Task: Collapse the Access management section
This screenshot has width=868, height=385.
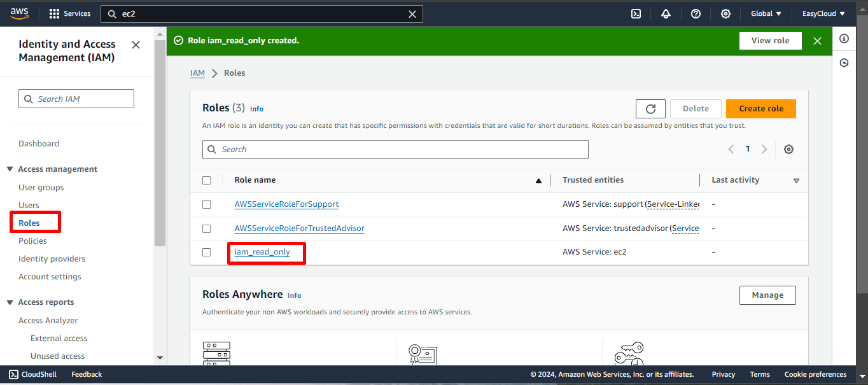Action: pos(10,169)
